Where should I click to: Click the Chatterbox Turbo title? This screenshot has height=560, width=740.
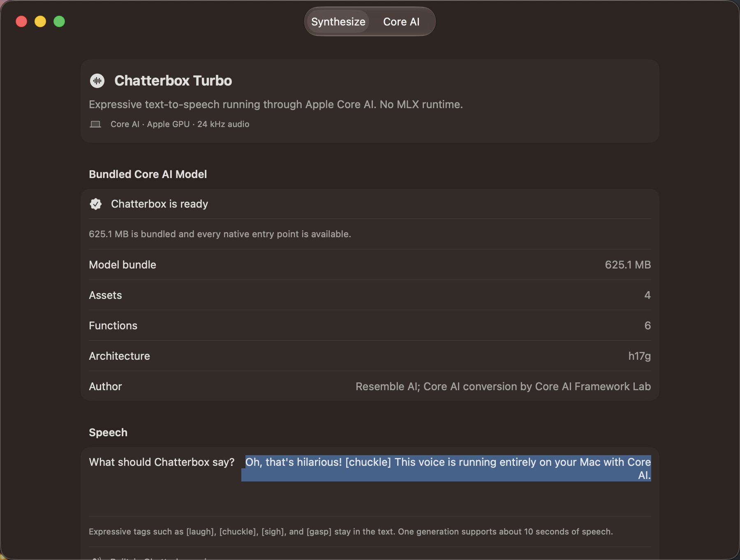coord(173,81)
